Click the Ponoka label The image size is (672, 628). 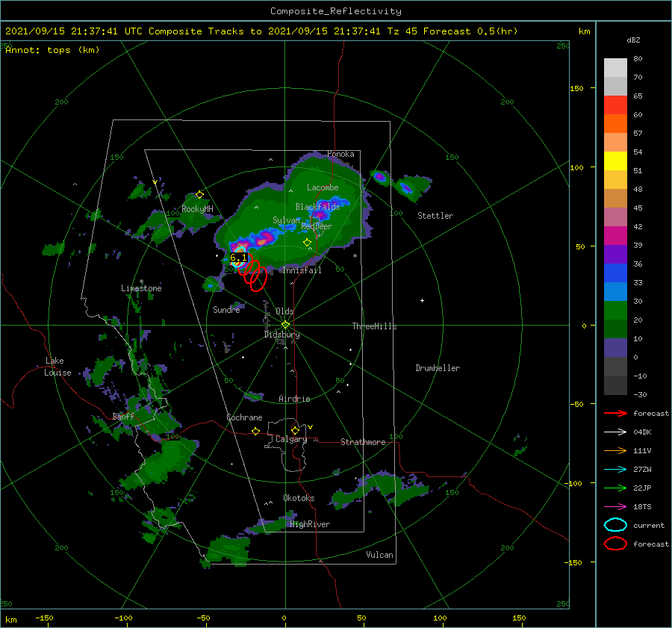tap(340, 154)
